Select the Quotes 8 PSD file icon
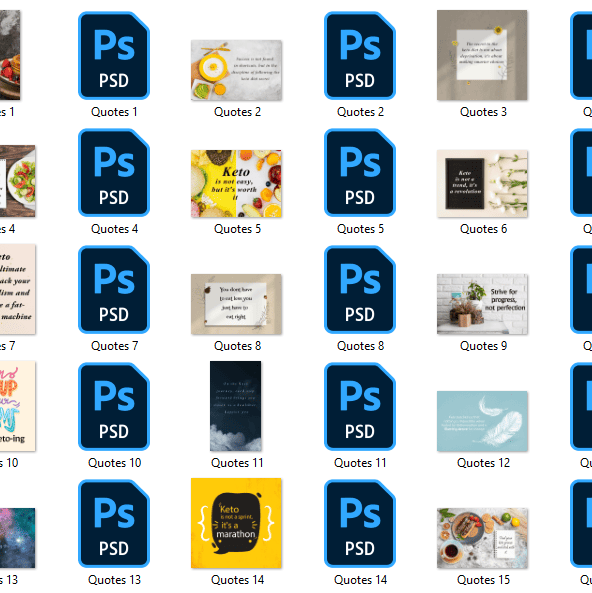This screenshot has width=592, height=593. click(360, 289)
